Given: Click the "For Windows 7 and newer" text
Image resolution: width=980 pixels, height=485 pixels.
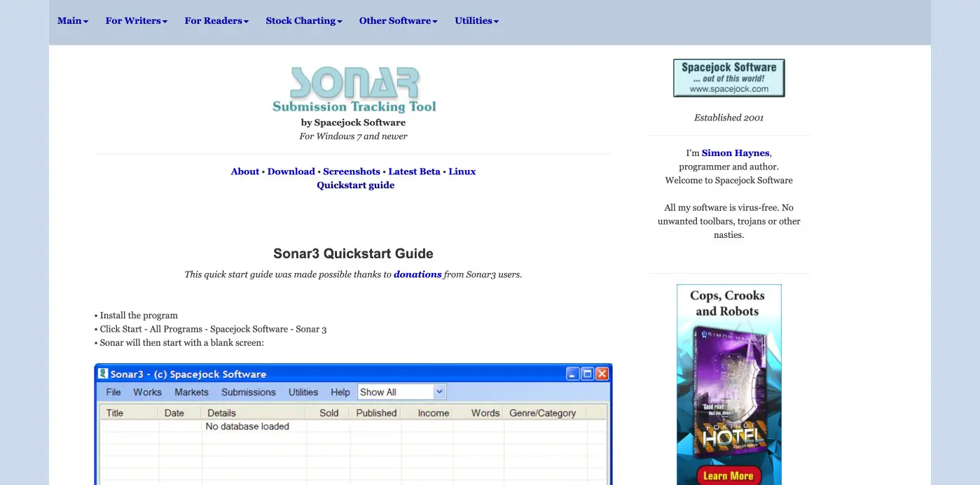Looking at the screenshot, I should coord(353,136).
